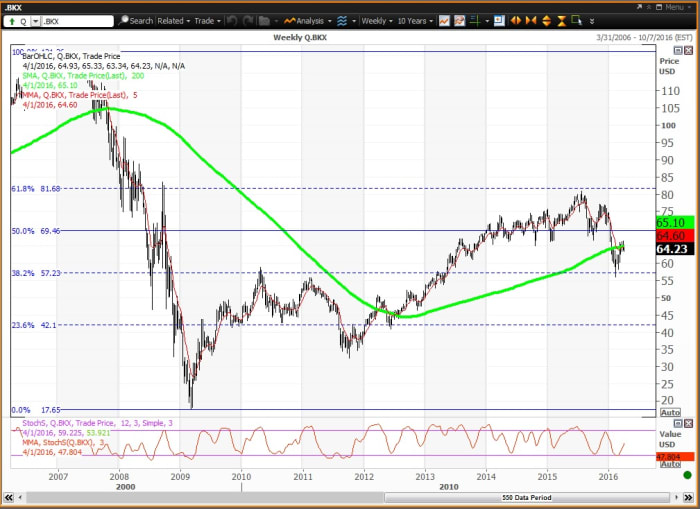Click the pop-out arrow icon in title bar
Viewport: 700px width, 509px height.
click(x=640, y=7)
